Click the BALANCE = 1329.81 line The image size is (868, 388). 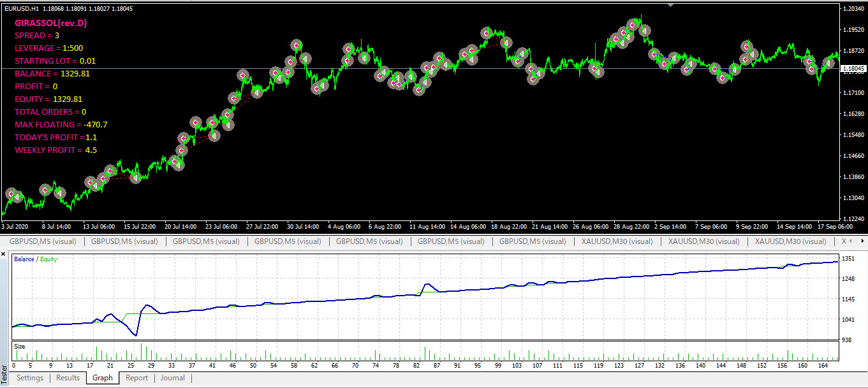[52, 74]
